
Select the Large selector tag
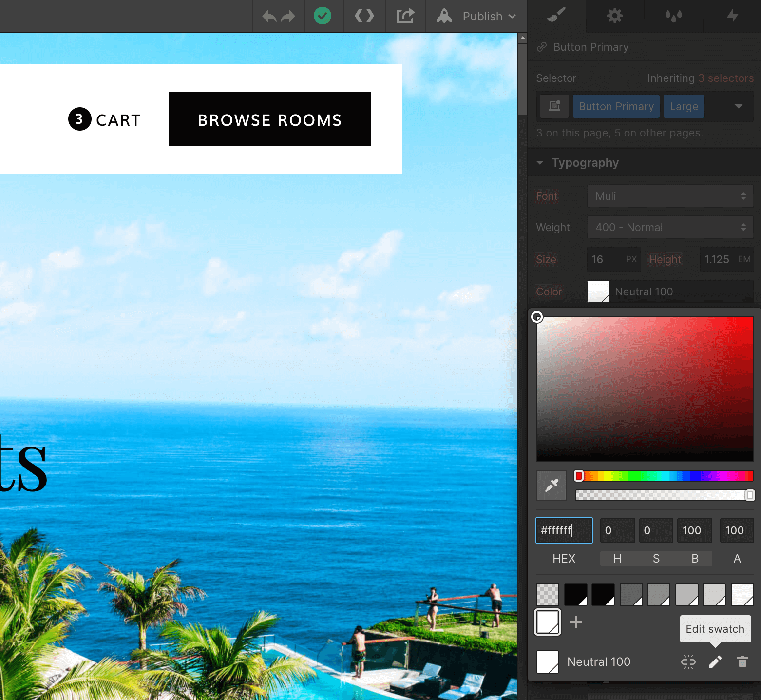(684, 106)
